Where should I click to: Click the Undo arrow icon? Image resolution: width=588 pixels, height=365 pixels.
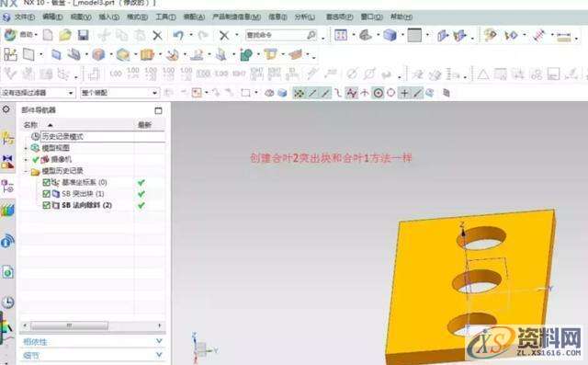pos(178,35)
